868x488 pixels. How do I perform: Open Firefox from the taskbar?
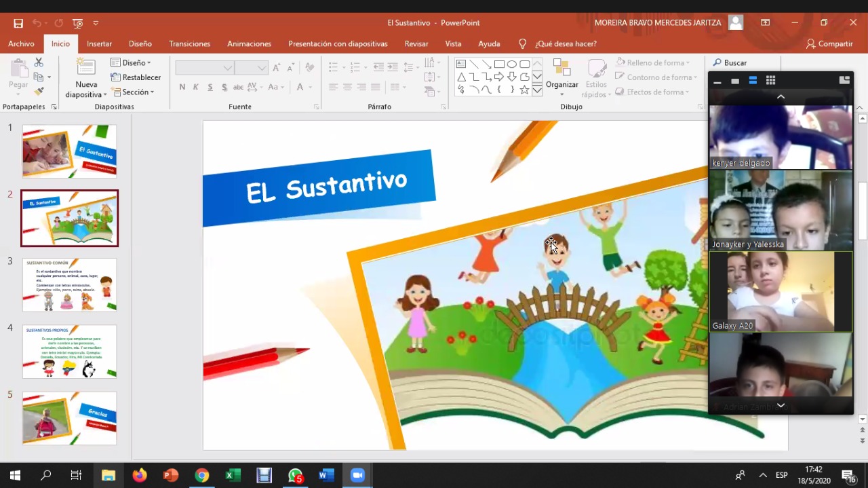[140, 475]
